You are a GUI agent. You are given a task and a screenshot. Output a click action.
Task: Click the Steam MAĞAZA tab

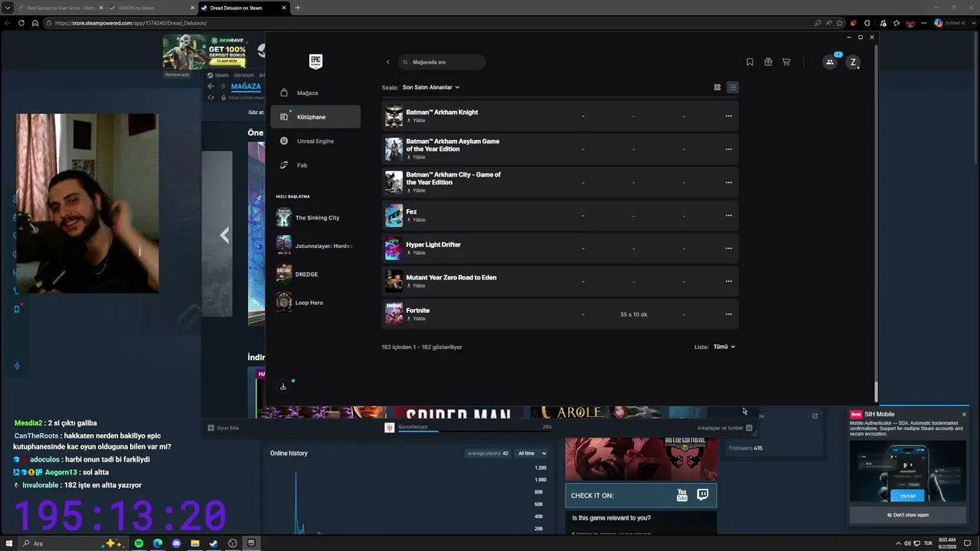tap(246, 86)
